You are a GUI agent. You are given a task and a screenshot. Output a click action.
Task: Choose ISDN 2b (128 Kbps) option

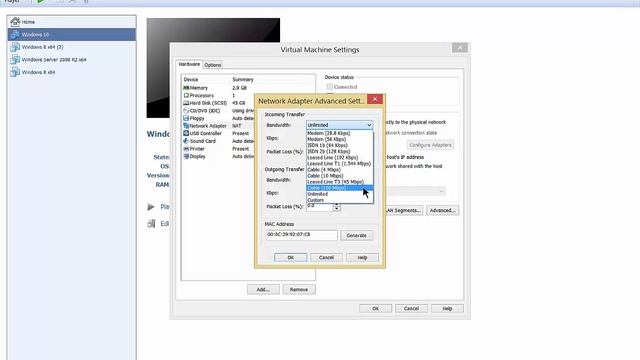coord(340,151)
